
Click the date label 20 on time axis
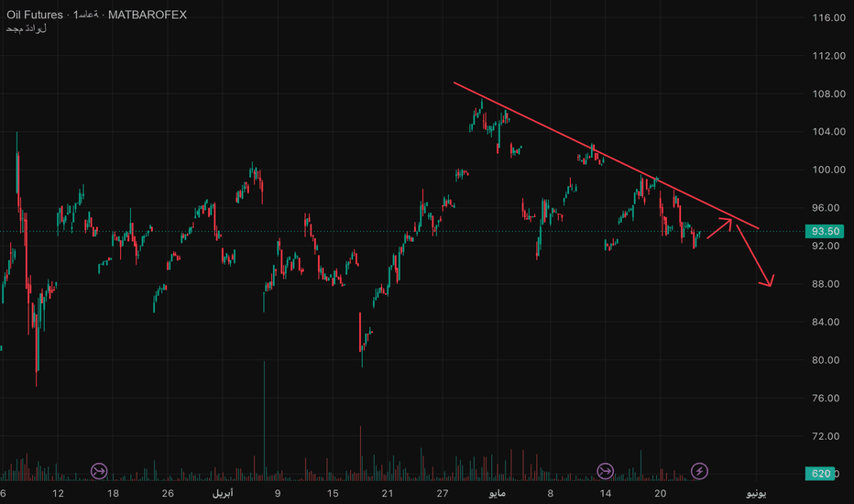(x=660, y=493)
